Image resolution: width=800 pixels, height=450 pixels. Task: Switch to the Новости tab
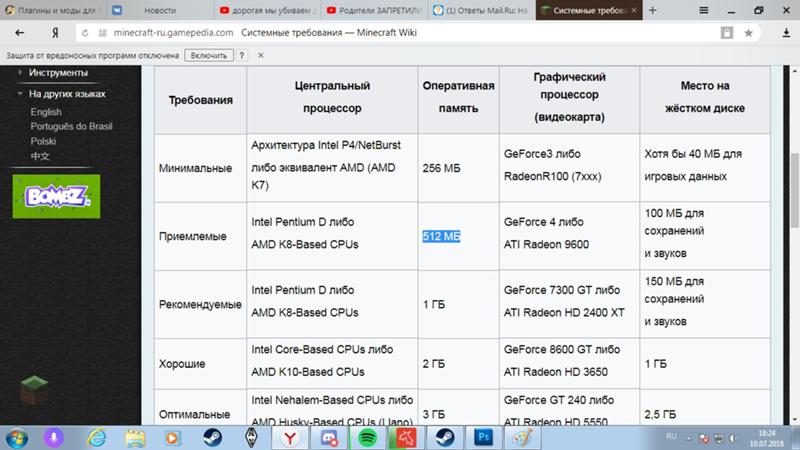(x=158, y=10)
